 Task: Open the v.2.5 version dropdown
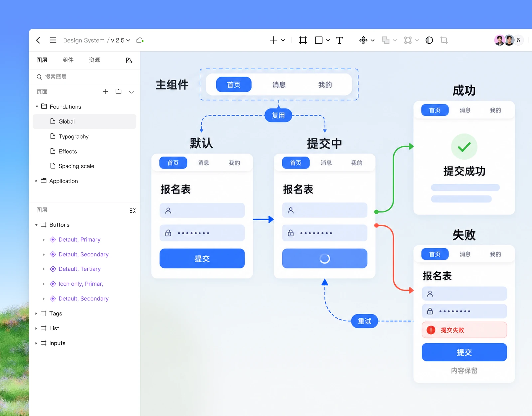(121, 40)
